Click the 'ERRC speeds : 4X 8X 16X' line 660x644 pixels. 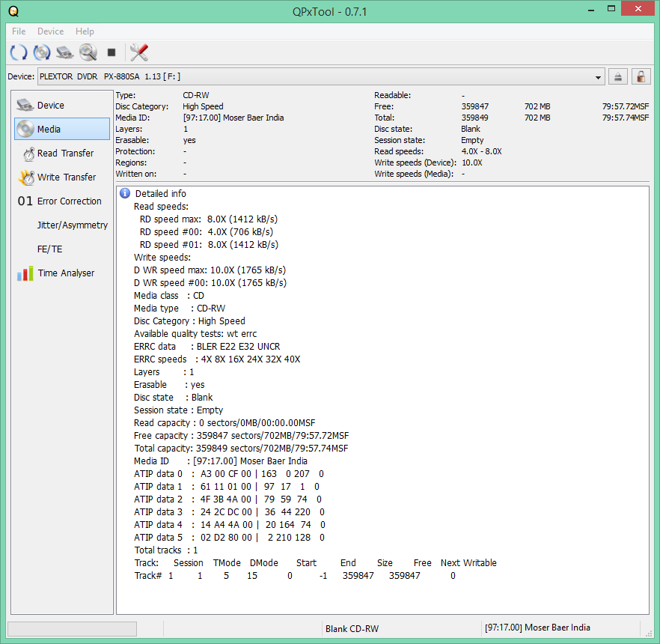point(217,359)
